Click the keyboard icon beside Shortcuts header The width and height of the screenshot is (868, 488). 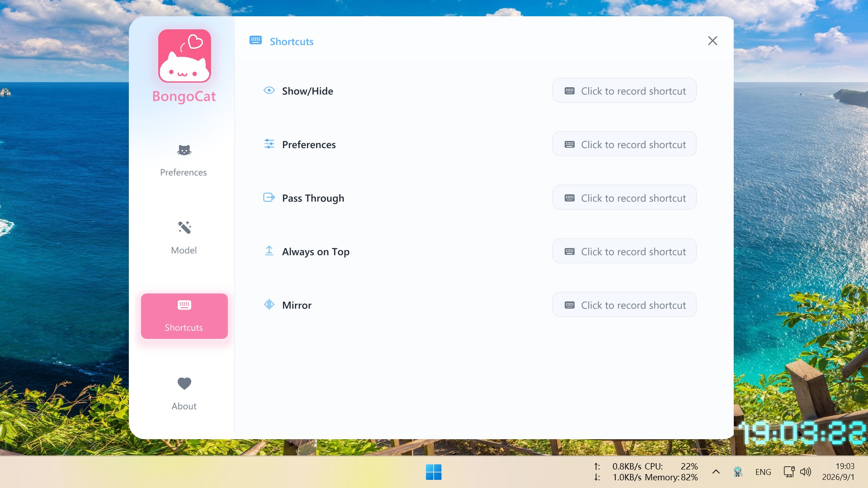255,41
